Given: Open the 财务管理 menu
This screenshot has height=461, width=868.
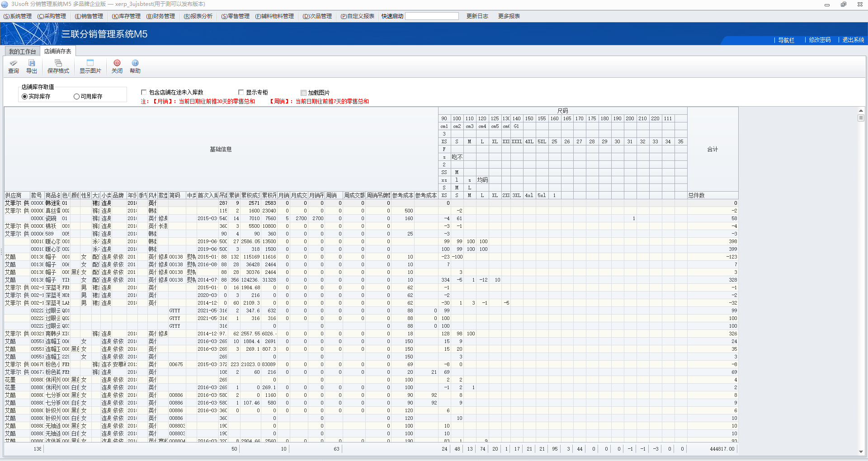Looking at the screenshot, I should tap(161, 16).
